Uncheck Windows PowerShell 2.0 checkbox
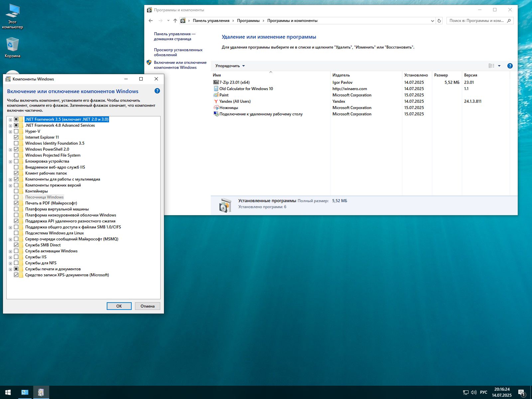This screenshot has width=532, height=399. (x=16, y=149)
